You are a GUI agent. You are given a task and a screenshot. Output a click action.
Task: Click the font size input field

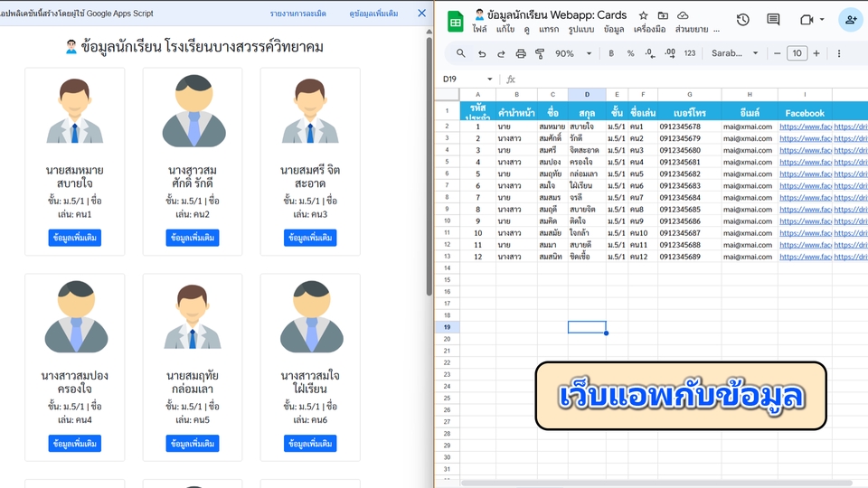click(797, 53)
